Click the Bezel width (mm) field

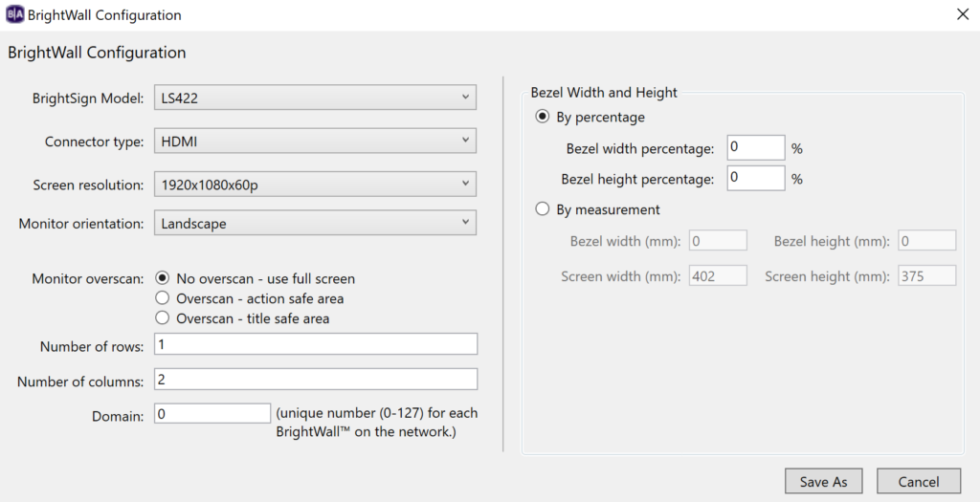click(718, 240)
